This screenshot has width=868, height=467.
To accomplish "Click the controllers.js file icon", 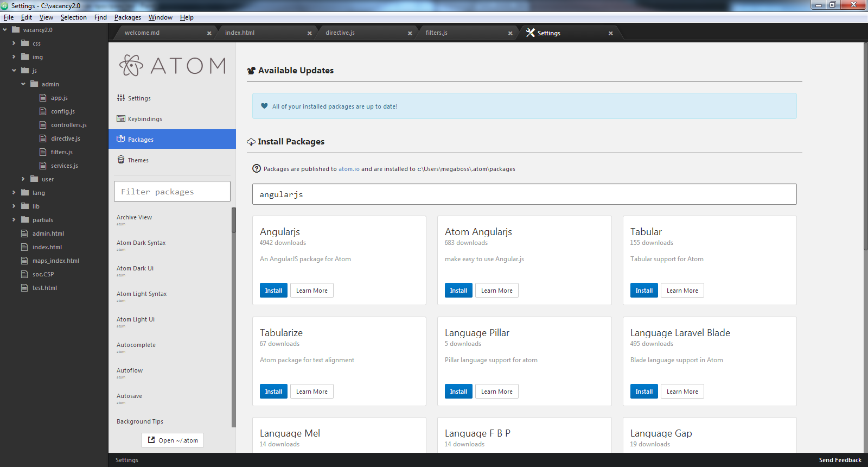I will click(43, 125).
